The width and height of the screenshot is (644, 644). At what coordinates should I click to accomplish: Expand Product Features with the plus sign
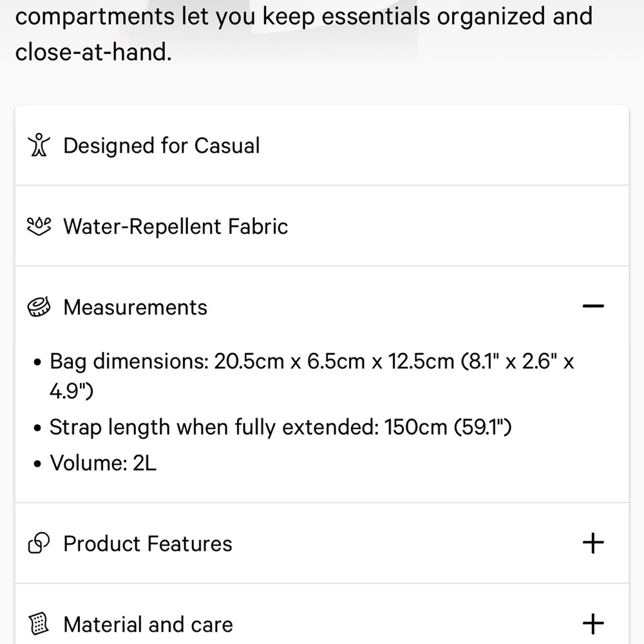(x=593, y=543)
